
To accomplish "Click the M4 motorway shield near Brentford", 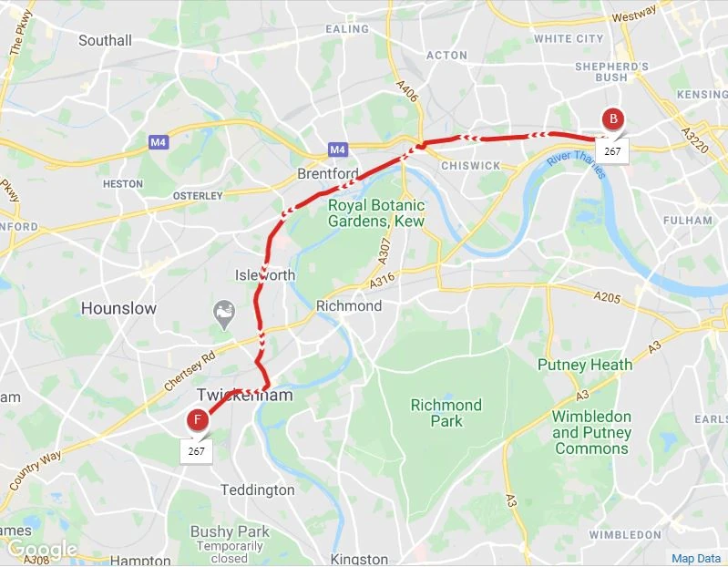I will tap(337, 149).
